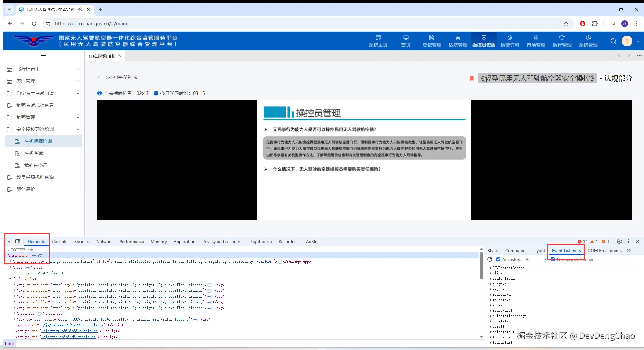Switch to Styles pane tab
The height and width of the screenshot is (350, 644).
[x=493, y=250]
